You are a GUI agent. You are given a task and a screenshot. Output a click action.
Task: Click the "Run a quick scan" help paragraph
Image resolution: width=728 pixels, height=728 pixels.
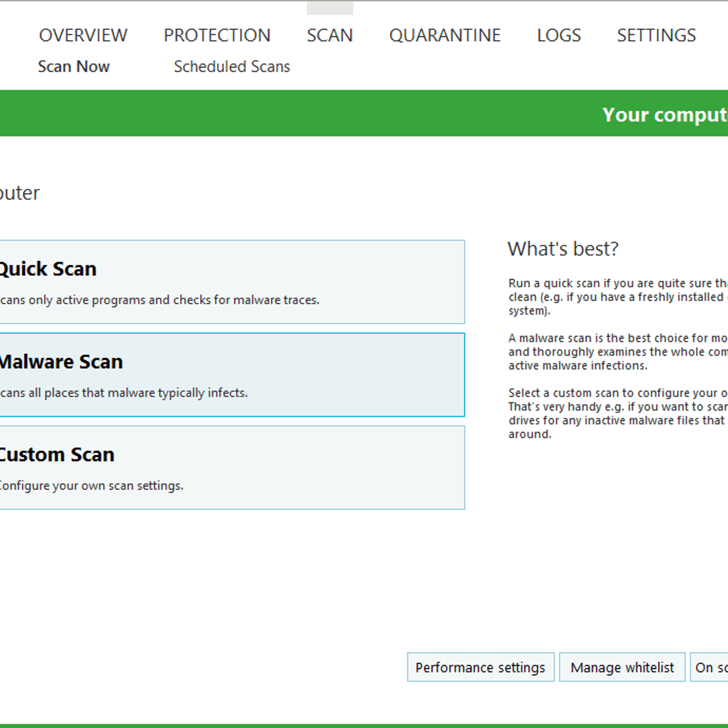point(617,297)
